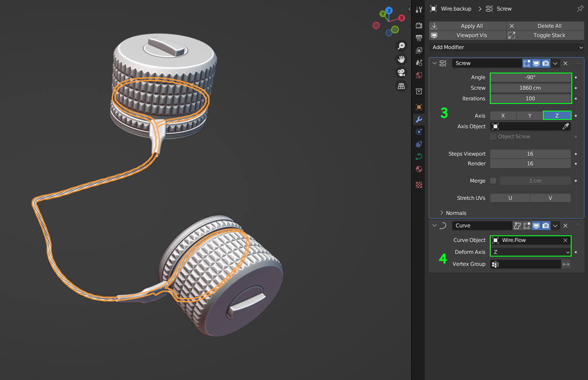Toggle Screw modifier edit mode display
The width and height of the screenshot is (588, 380).
click(x=527, y=63)
